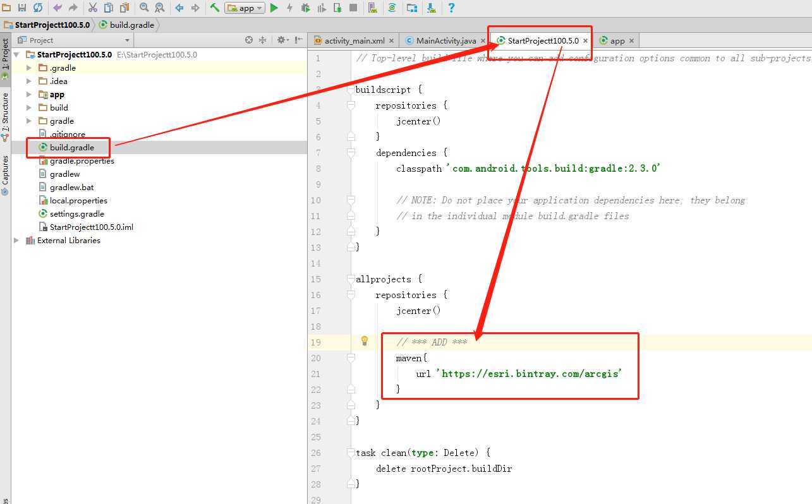Click the Find magnifier icon
This screenshot has width=812, height=504.
[x=144, y=8]
